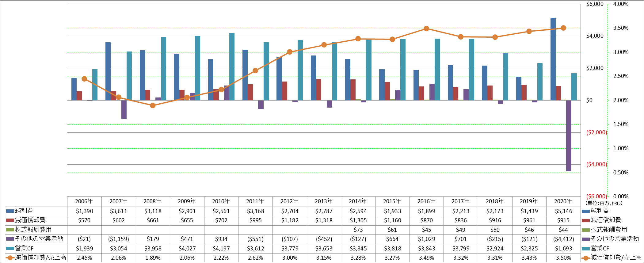Viewport: 644px width, 263px height.
Task: Click red 減価償却費 swatch in left table legend
Action: coord(10,220)
